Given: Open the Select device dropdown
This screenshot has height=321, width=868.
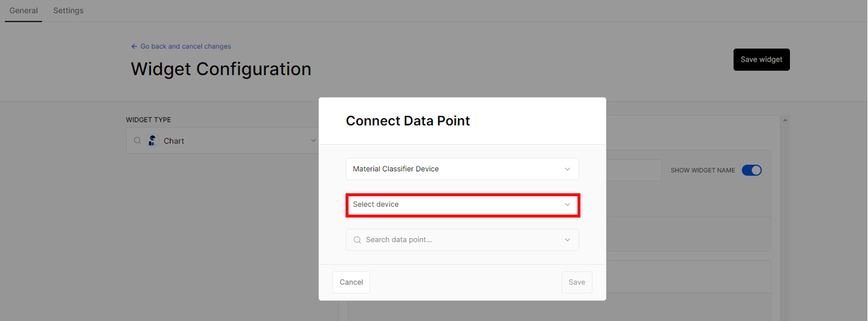Looking at the screenshot, I should click(462, 205).
